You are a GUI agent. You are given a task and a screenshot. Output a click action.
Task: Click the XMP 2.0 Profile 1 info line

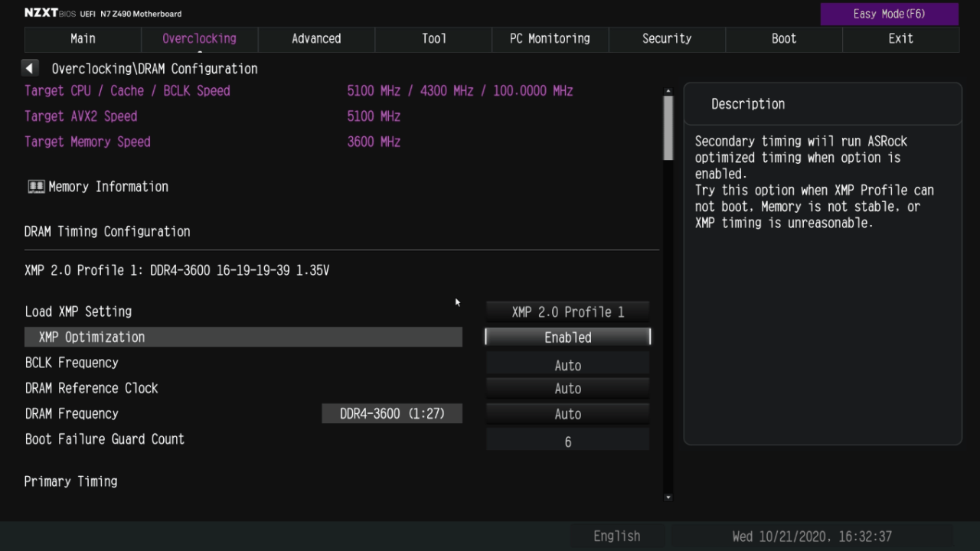coord(177,270)
